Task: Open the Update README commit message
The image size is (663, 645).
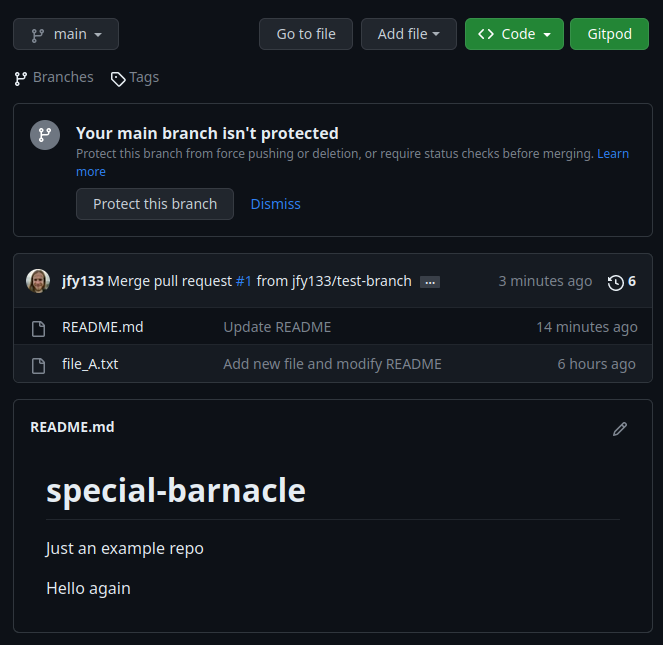Action: point(277,327)
